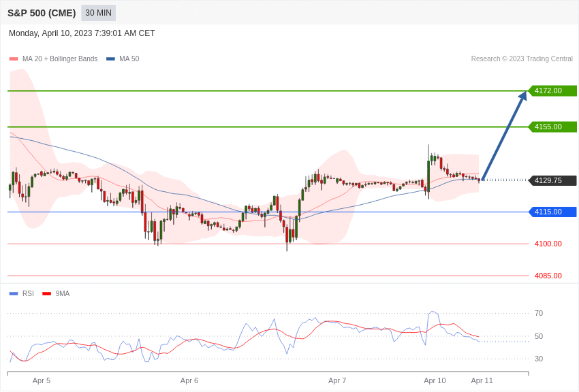Click the 4085.00 support level label
Viewport: 579px width, 392px height.
tap(548, 276)
